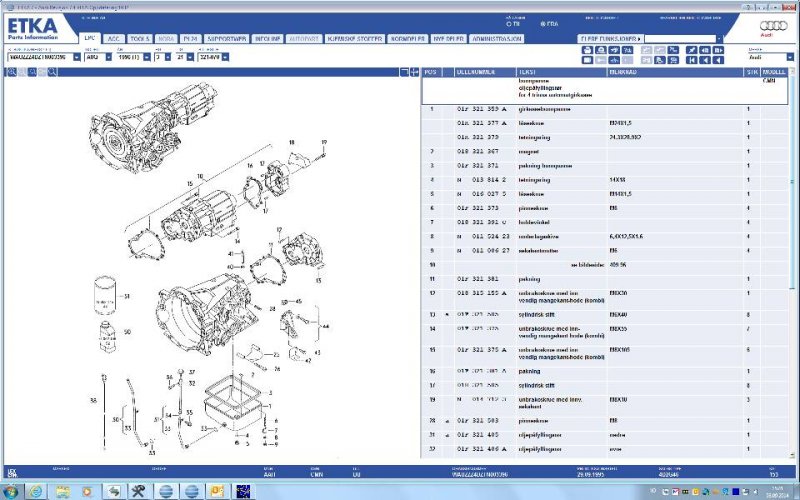Click the VIN number input field
Image resolution: width=800 pixels, height=500 pixels.
click(x=40, y=58)
